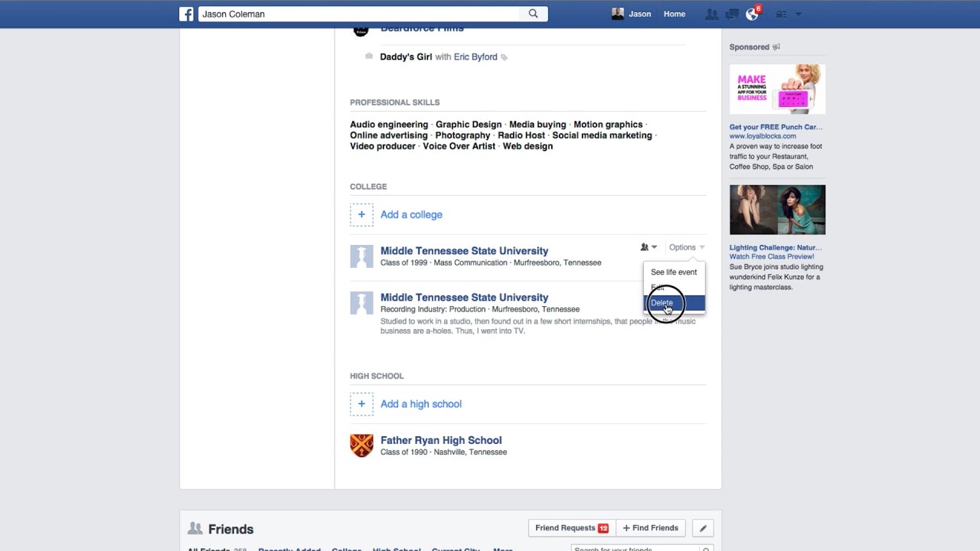Click the plus icon beside Add a high school
The width and height of the screenshot is (980, 551).
pos(361,404)
